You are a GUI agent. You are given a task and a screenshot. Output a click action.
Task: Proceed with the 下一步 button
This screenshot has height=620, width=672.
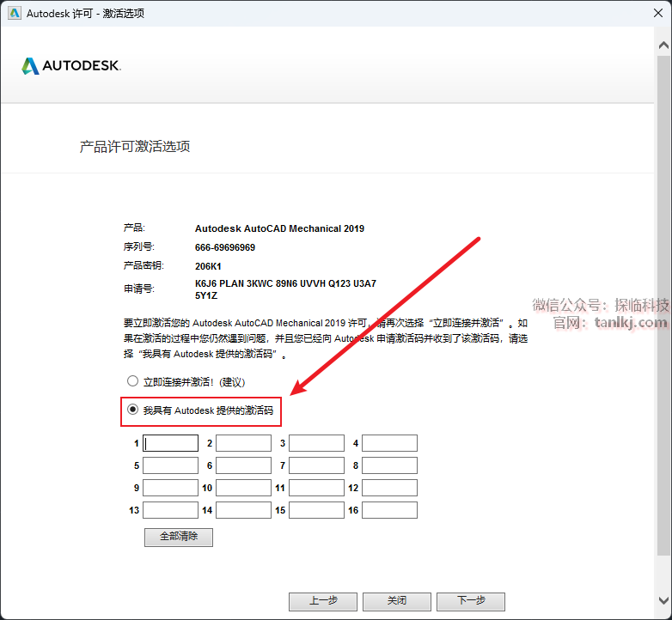(471, 602)
